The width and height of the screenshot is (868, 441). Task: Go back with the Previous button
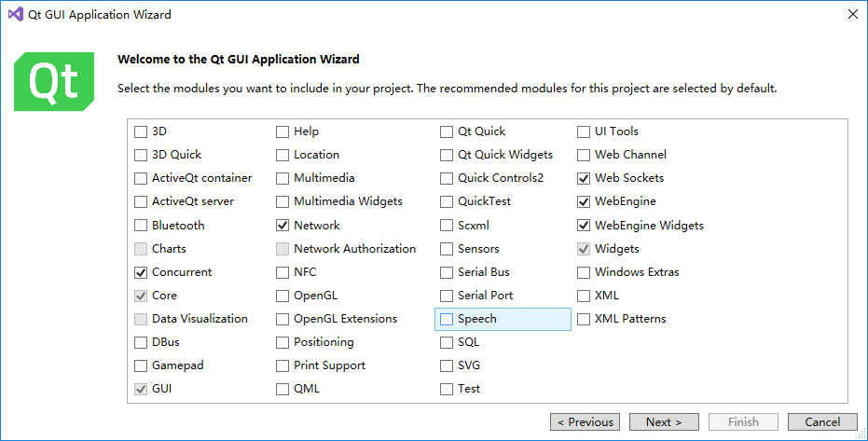(586, 422)
